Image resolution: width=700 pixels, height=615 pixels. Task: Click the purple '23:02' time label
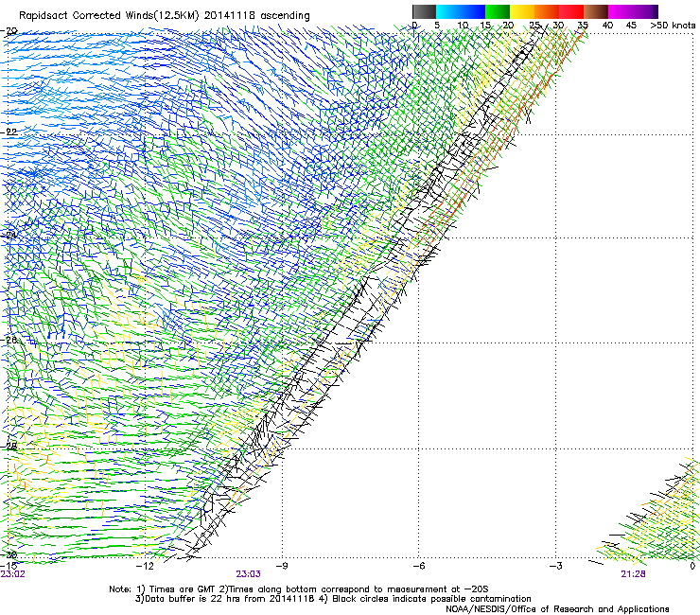[x=12, y=573]
